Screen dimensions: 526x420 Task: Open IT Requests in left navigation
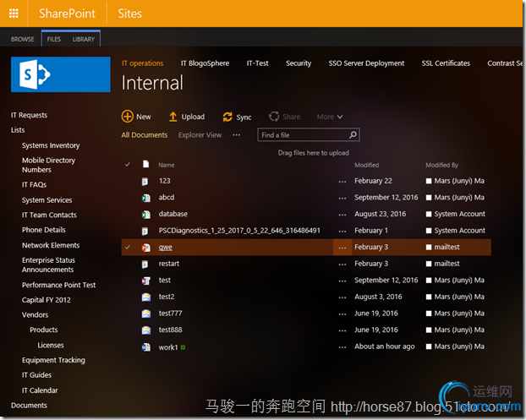30,115
